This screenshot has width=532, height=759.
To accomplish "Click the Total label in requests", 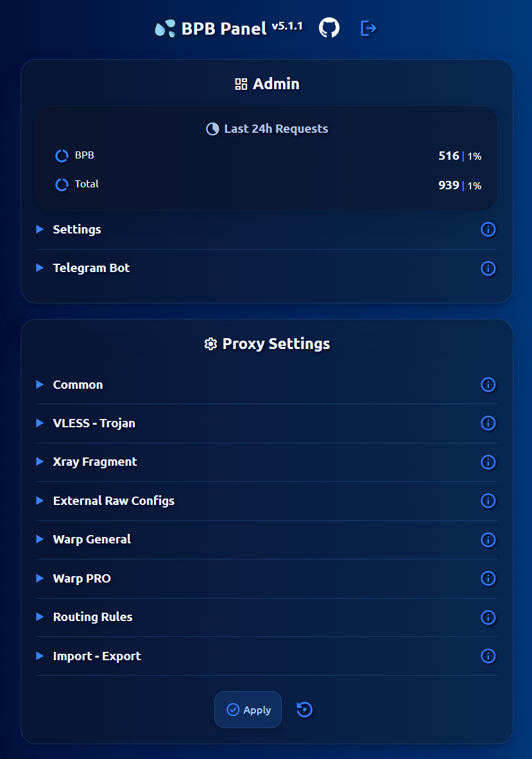I will (x=87, y=184).
